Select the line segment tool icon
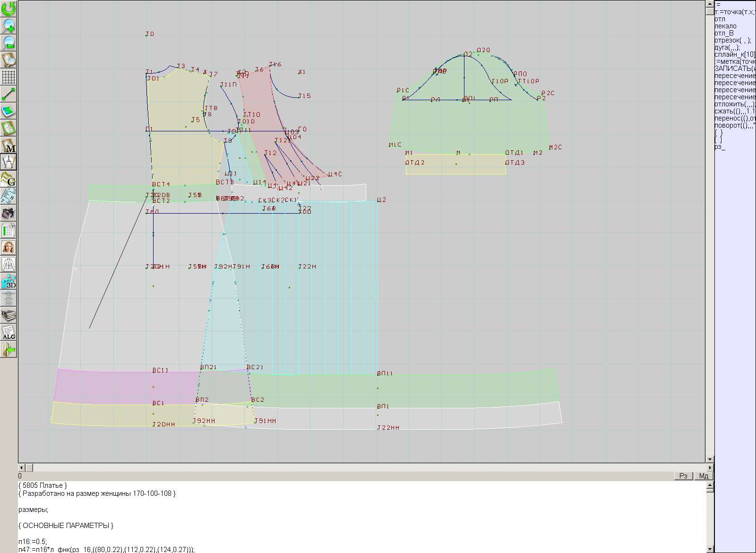756x553 pixels. click(x=9, y=94)
